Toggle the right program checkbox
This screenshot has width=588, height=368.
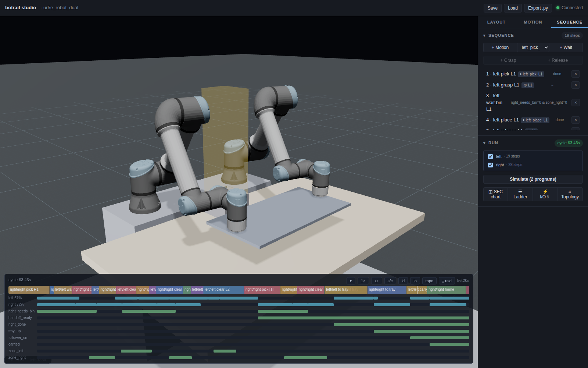click(x=490, y=165)
